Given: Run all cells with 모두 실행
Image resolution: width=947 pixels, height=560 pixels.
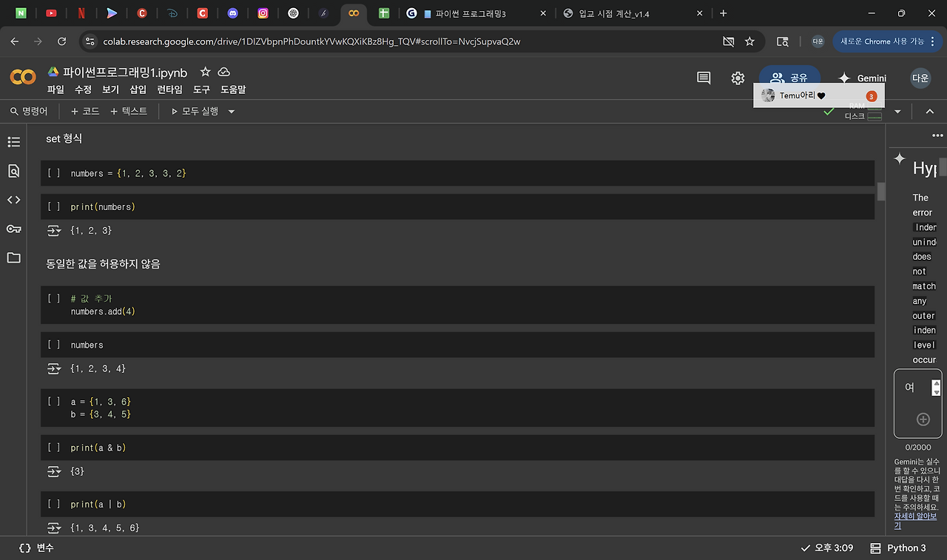Looking at the screenshot, I should [x=195, y=111].
